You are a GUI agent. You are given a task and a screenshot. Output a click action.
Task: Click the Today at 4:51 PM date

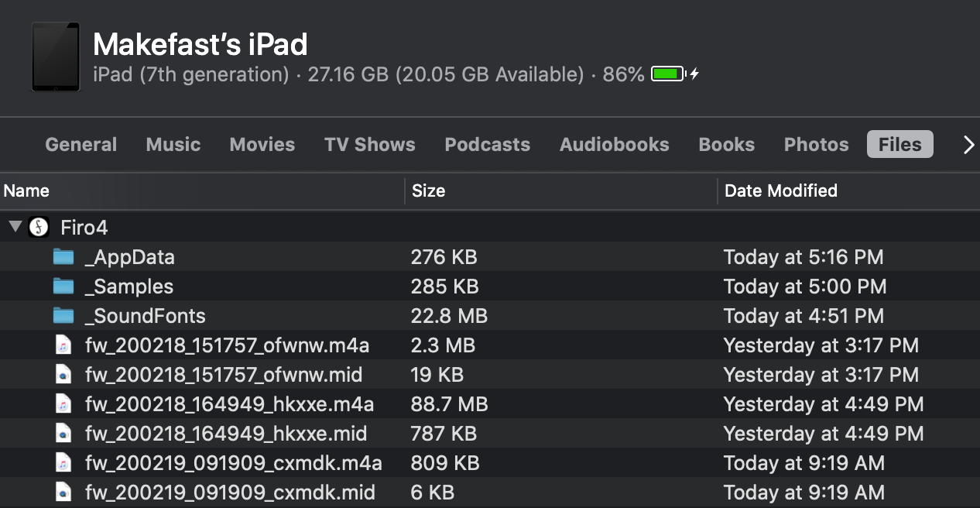pos(804,316)
